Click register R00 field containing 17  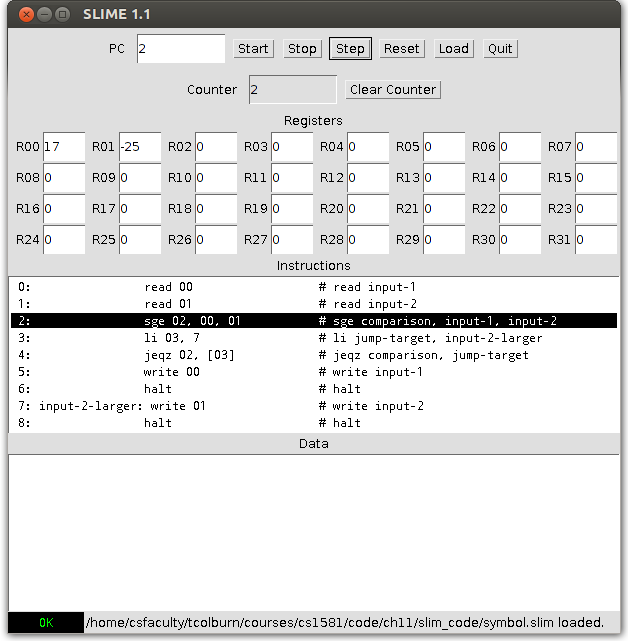click(64, 147)
